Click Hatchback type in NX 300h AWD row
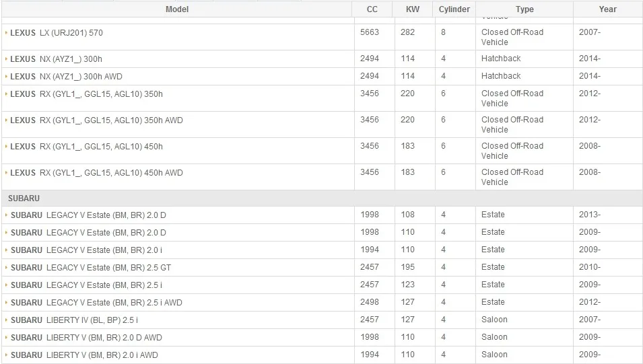Image resolution: width=643 pixels, height=364 pixels. tap(501, 76)
